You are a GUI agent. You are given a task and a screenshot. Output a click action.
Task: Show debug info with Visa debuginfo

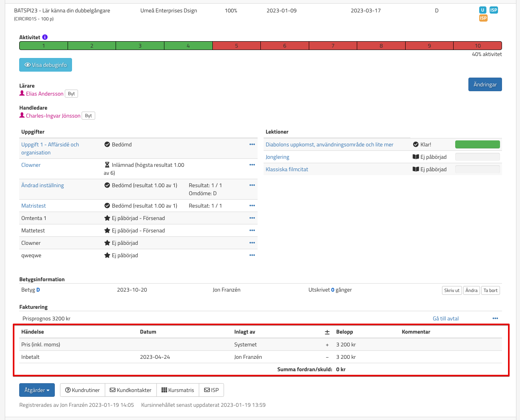click(x=46, y=65)
